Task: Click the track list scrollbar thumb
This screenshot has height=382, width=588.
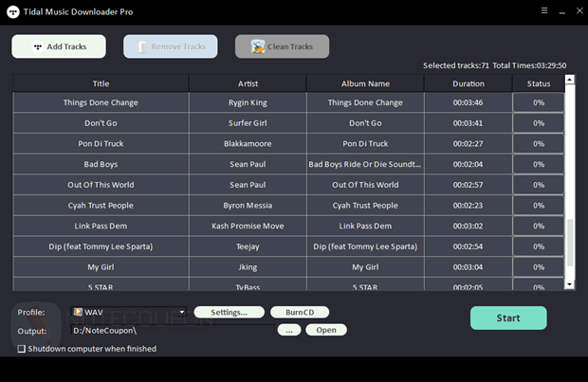Action: click(570, 243)
